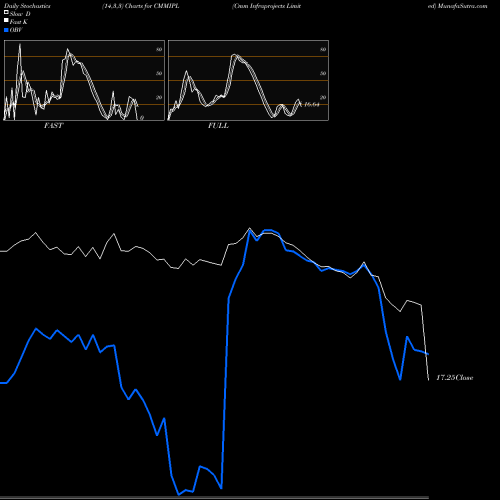Click the 'Fast K' legend text

tap(19, 22)
